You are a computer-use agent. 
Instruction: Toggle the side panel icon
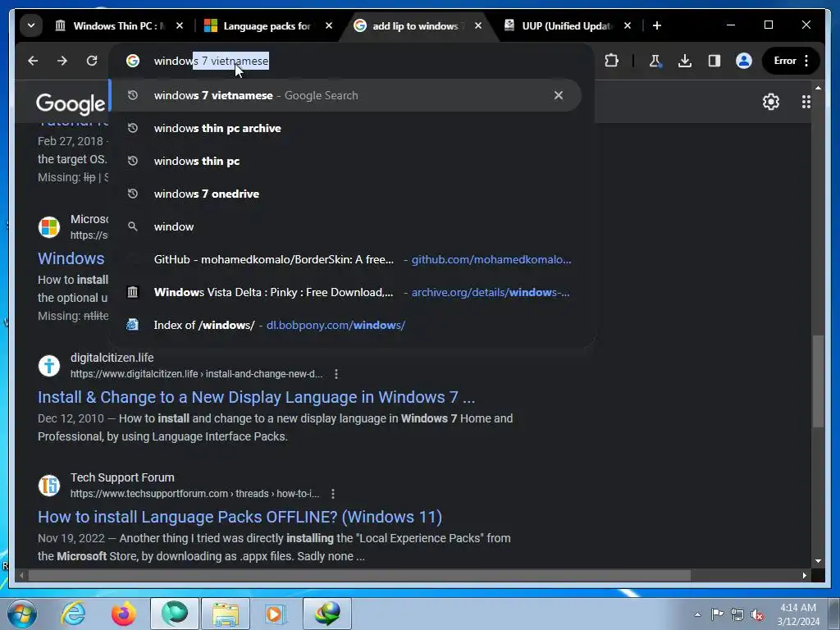(x=714, y=61)
